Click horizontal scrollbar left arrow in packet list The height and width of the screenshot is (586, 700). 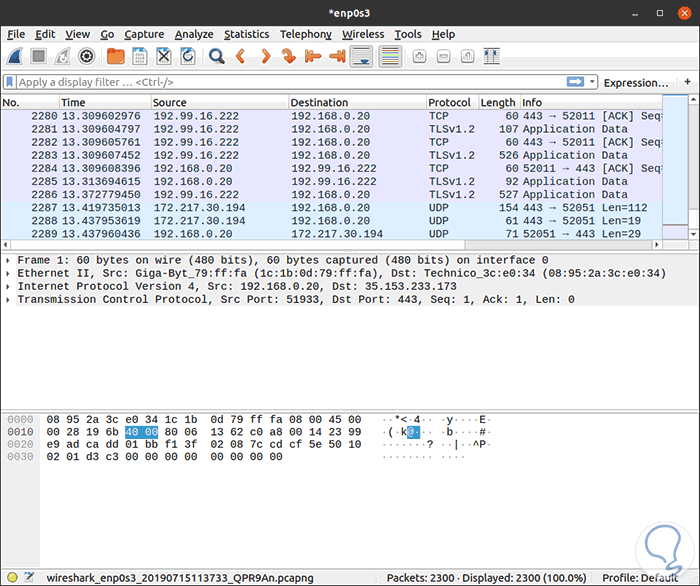(x=6, y=245)
